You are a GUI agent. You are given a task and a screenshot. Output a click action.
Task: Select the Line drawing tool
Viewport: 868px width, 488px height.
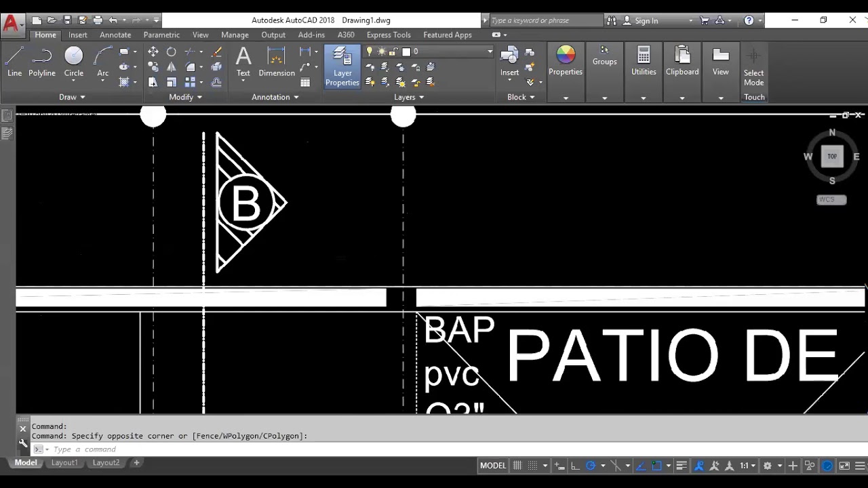[14, 62]
